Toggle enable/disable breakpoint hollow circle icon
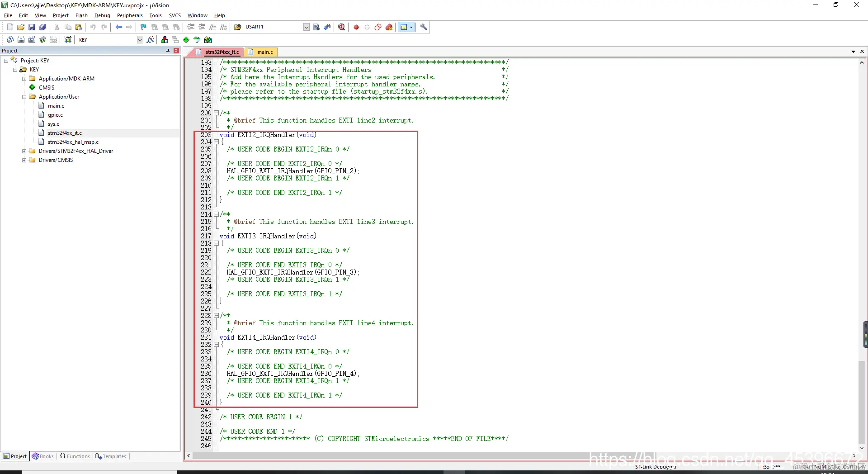 click(367, 27)
